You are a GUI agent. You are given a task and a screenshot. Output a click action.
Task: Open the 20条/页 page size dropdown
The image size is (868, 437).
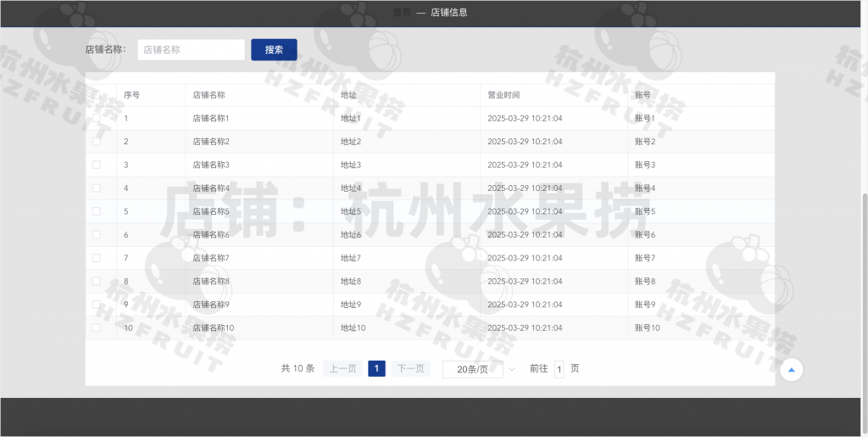(x=472, y=369)
